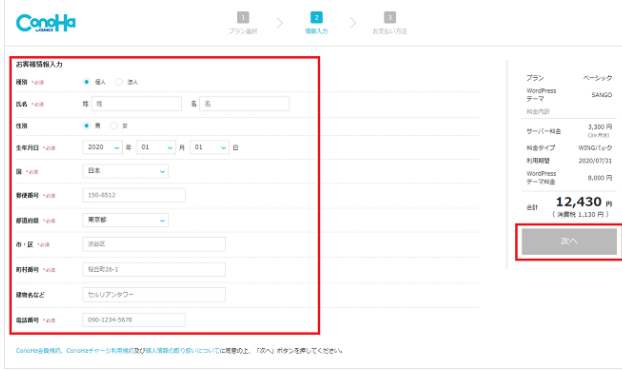This screenshot has width=622, height=370.
Task: Open the birth year dropdown showing 2020
Action: 102,148
